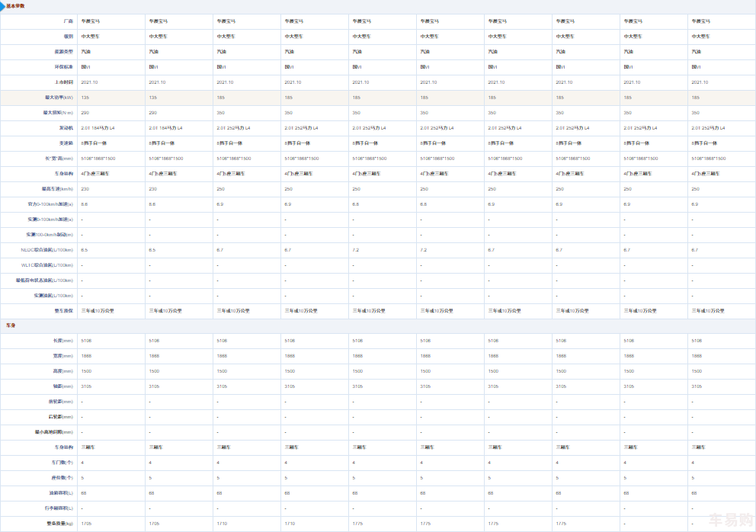Select the 最小离地间隙(mm) row label
The height and width of the screenshot is (532, 756).
pyautogui.click(x=54, y=433)
